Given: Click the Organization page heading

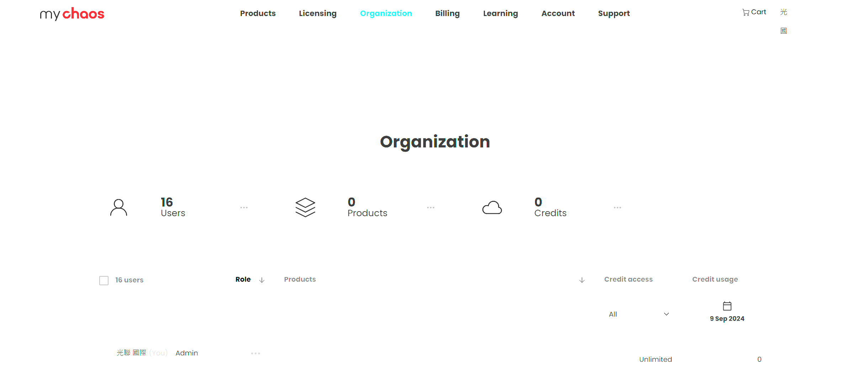Looking at the screenshot, I should 435,142.
